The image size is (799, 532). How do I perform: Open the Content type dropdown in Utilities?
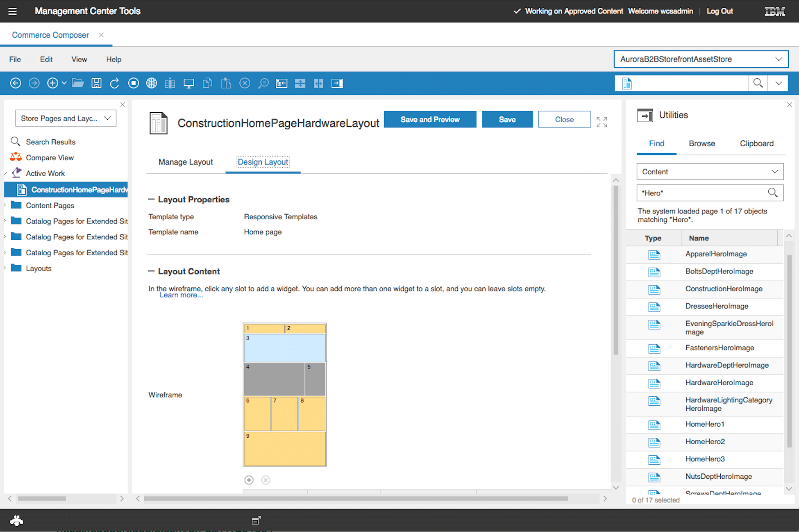[x=710, y=172]
